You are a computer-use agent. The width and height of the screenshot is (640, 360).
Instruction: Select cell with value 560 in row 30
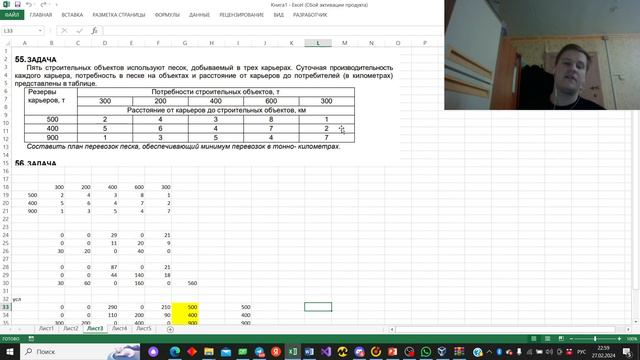click(x=185, y=283)
